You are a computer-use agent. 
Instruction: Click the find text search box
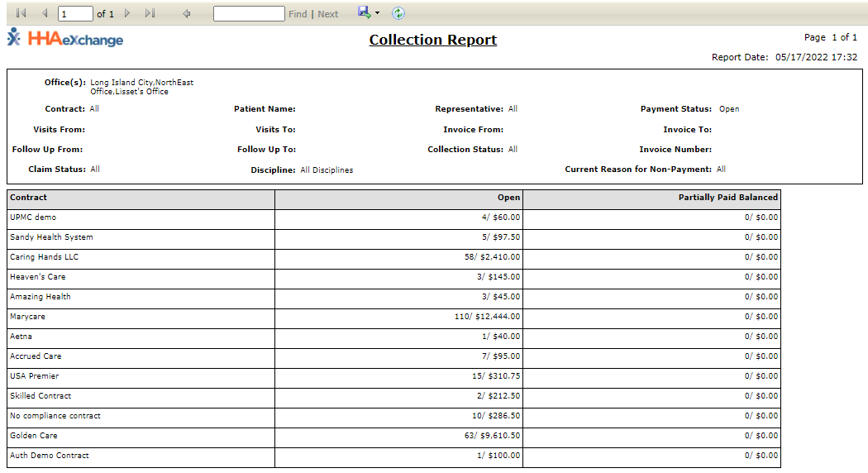249,14
